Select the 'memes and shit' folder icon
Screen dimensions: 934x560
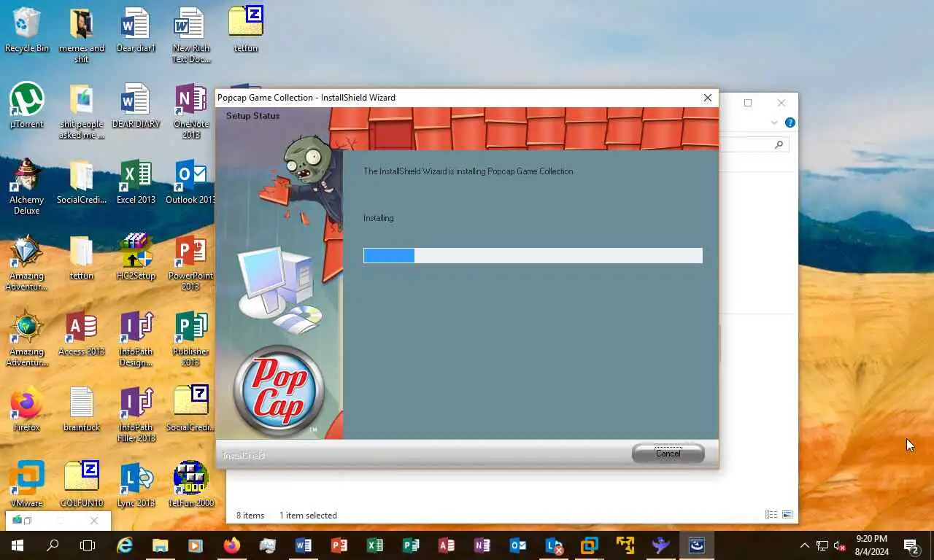pyautogui.click(x=82, y=35)
